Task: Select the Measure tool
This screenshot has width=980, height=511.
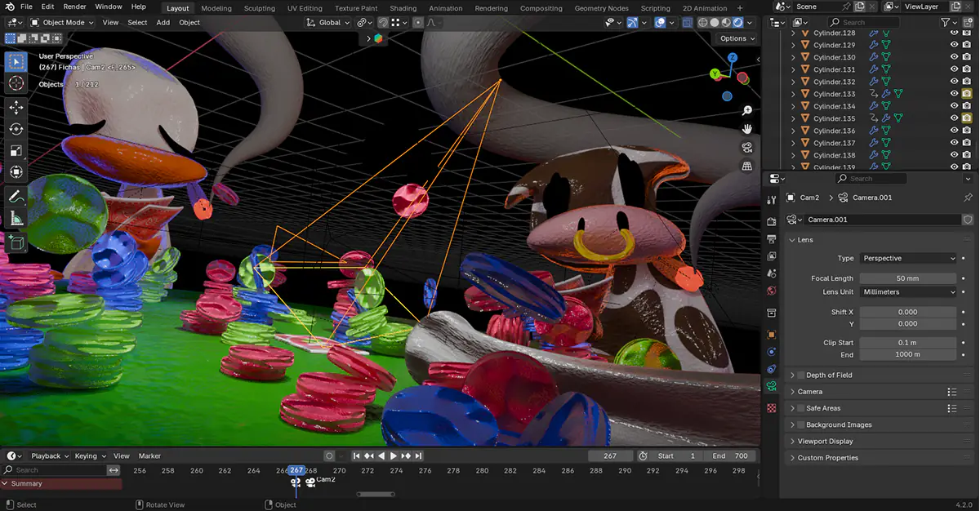Action: [16, 219]
